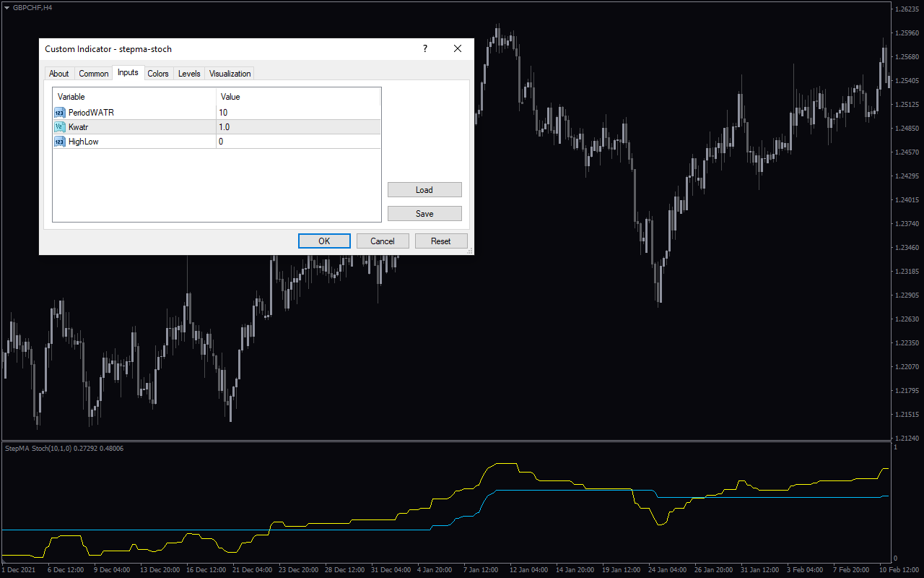Click the 1 Dec 2021 time label
The width and height of the screenshot is (924, 578).
click(x=18, y=570)
